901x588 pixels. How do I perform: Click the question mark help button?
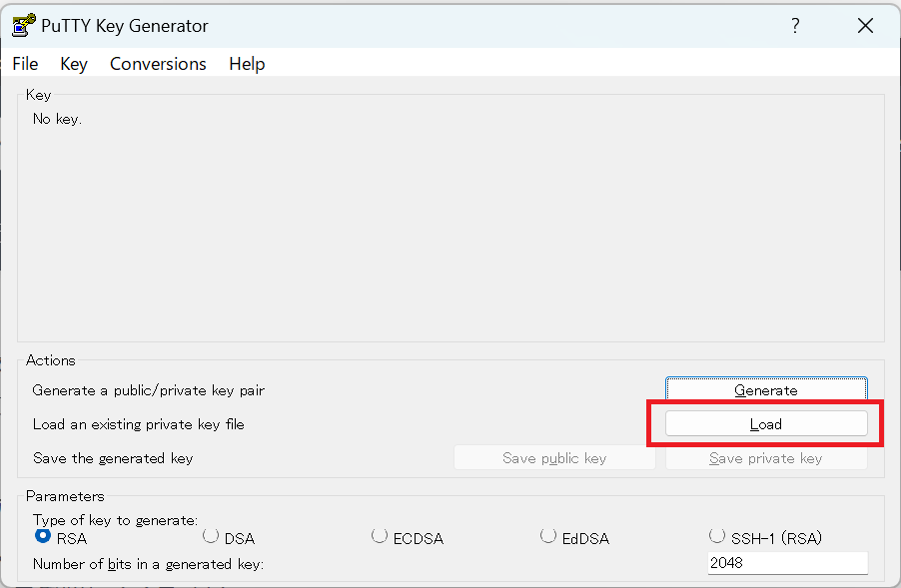pos(795,25)
